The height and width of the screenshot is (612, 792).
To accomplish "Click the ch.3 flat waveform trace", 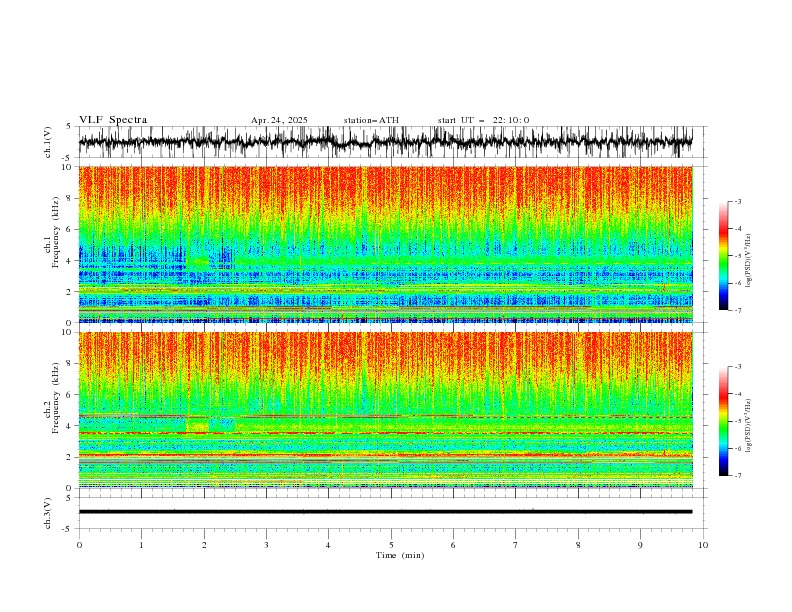I will pyautogui.click(x=385, y=512).
